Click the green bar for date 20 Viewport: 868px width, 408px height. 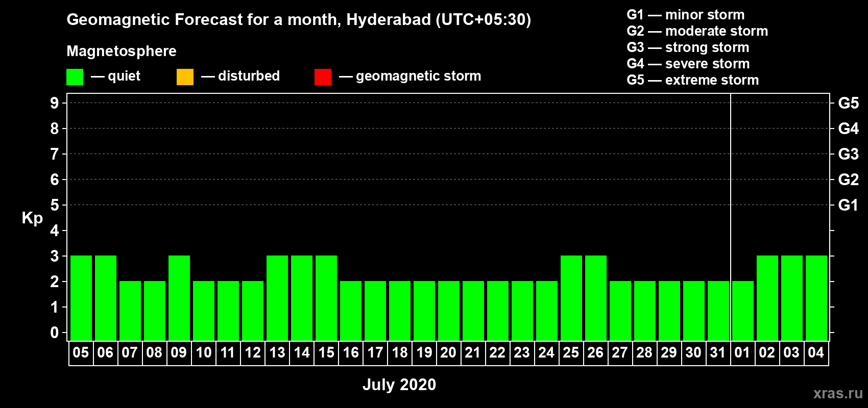449,311
